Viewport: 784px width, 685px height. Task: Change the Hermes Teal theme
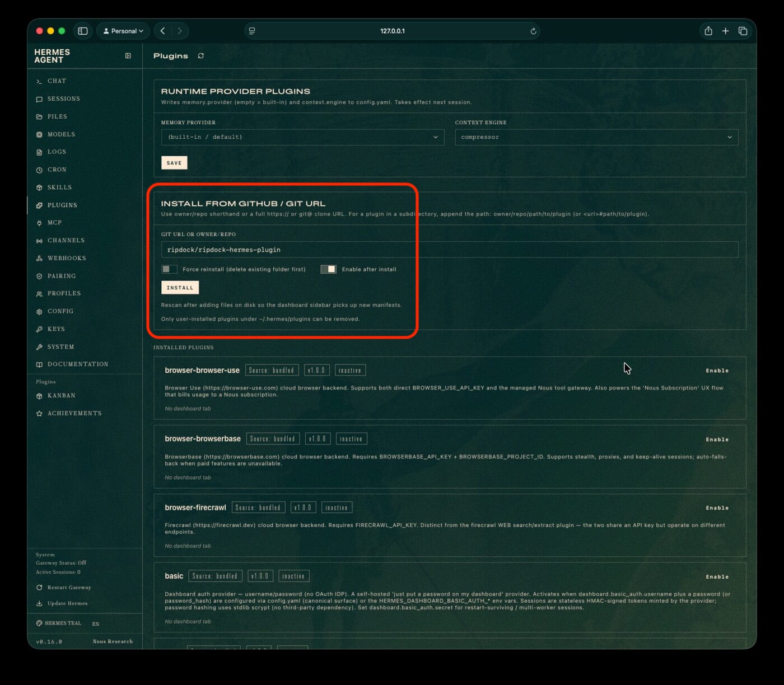(x=59, y=623)
